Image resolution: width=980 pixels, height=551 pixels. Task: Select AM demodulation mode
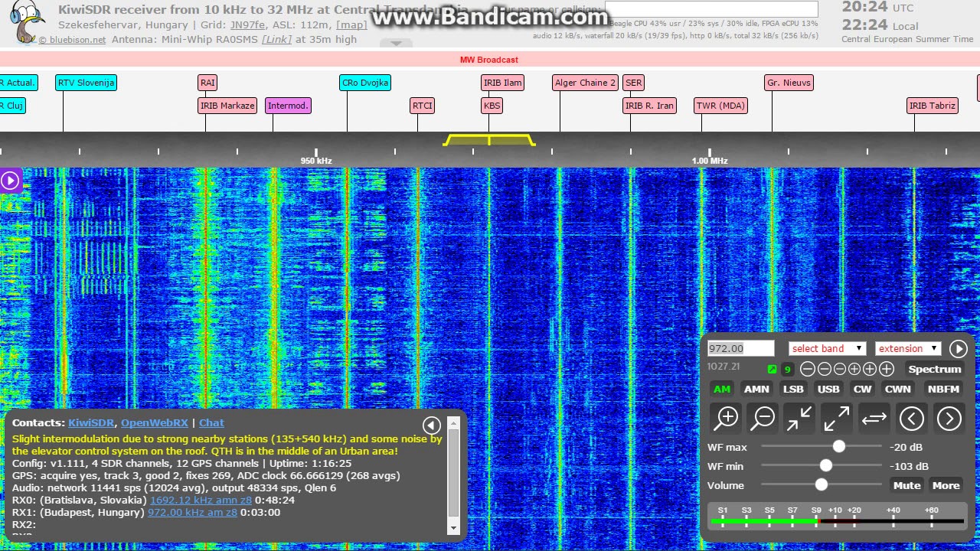[x=722, y=389]
